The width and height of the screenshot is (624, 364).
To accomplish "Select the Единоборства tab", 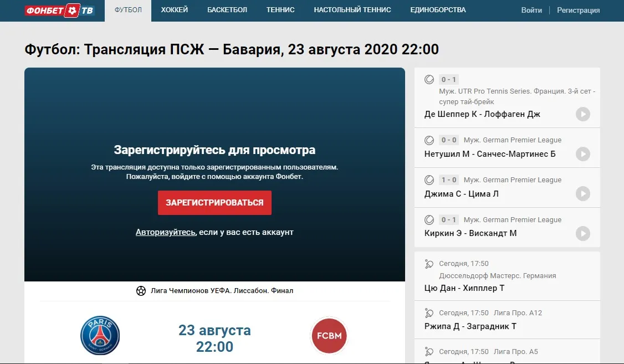I will [438, 10].
